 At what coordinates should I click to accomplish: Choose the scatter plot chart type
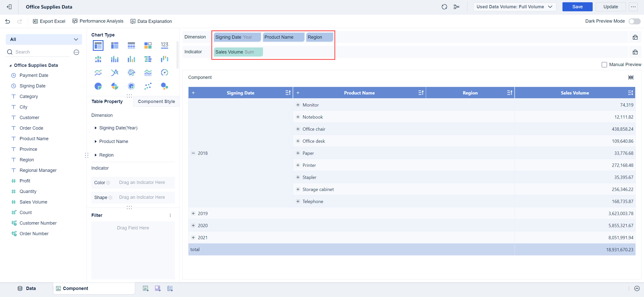(x=148, y=86)
